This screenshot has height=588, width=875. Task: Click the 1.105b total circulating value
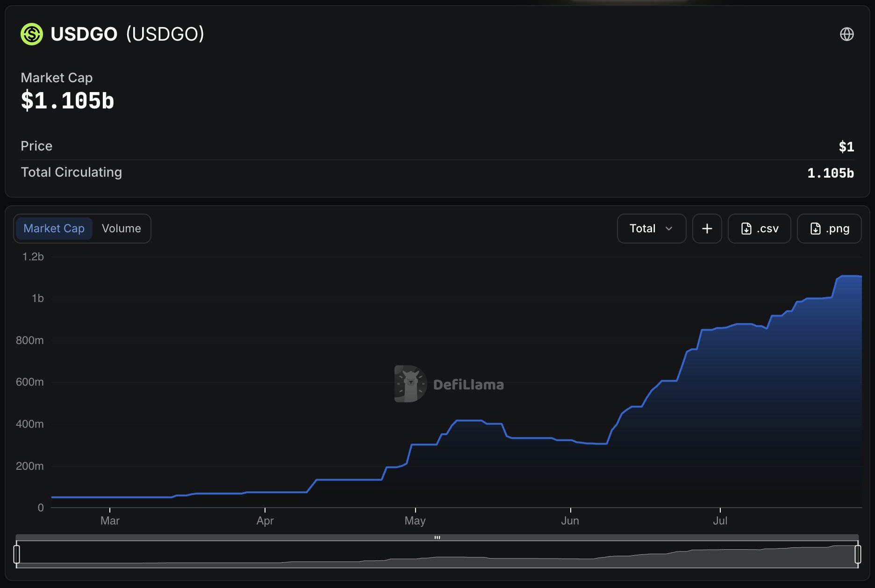pos(831,173)
